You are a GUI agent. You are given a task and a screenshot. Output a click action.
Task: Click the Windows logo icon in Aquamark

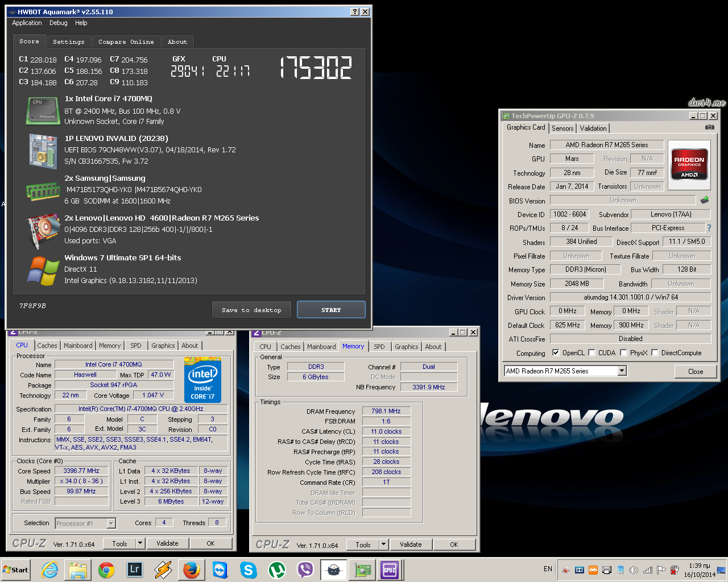pyautogui.click(x=43, y=271)
